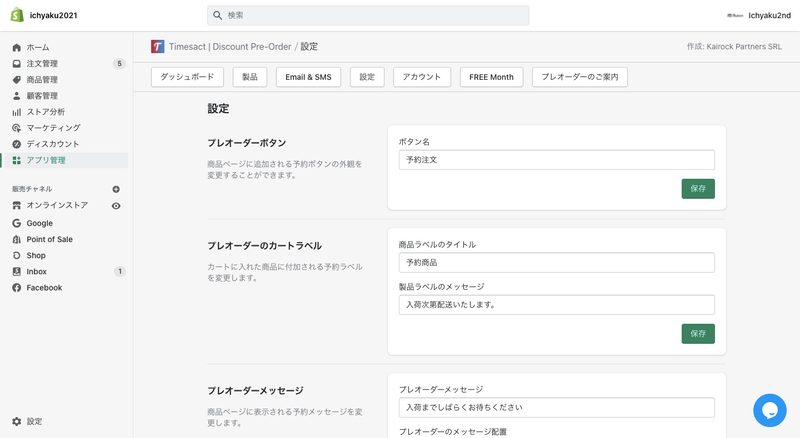Open the Ichyaku2nd account avatar
This screenshot has height=438, width=800.
pos(735,15)
